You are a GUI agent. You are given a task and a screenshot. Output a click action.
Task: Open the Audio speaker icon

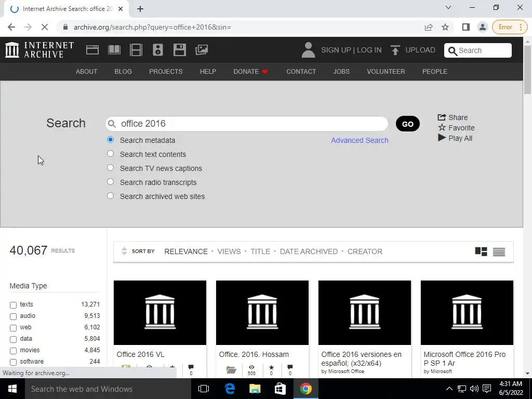click(158, 50)
